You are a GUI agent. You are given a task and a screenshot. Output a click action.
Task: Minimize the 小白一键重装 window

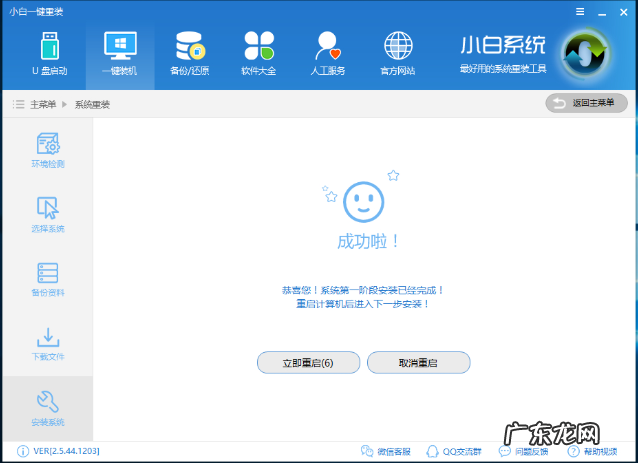point(602,12)
